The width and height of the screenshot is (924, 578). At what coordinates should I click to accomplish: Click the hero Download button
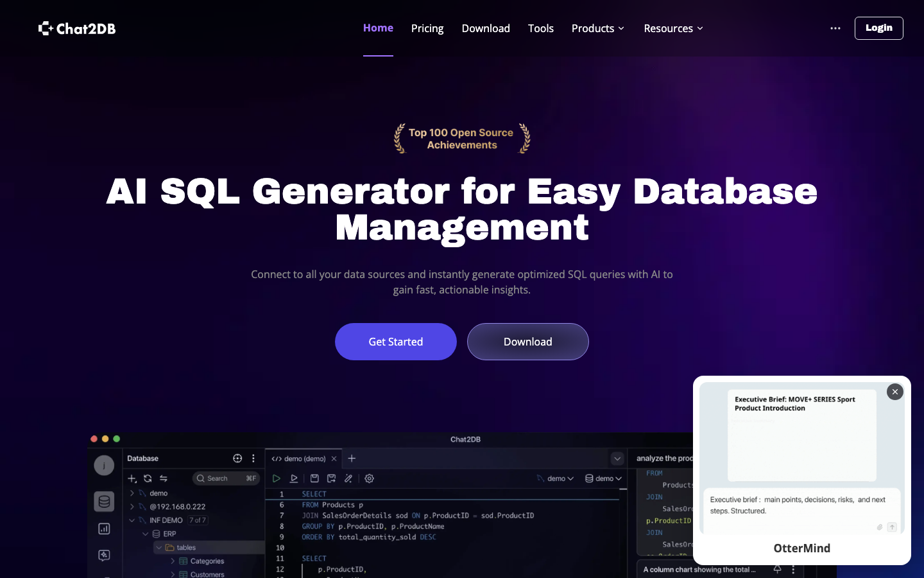tap(528, 342)
